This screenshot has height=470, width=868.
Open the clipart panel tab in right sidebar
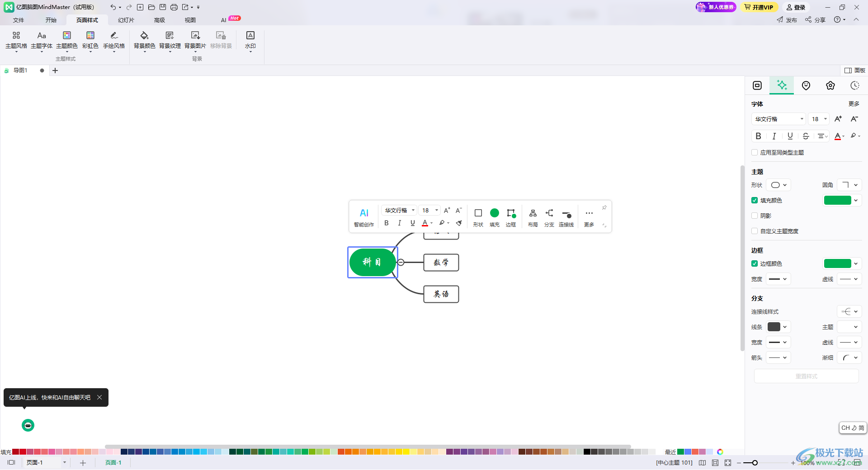[830, 85]
